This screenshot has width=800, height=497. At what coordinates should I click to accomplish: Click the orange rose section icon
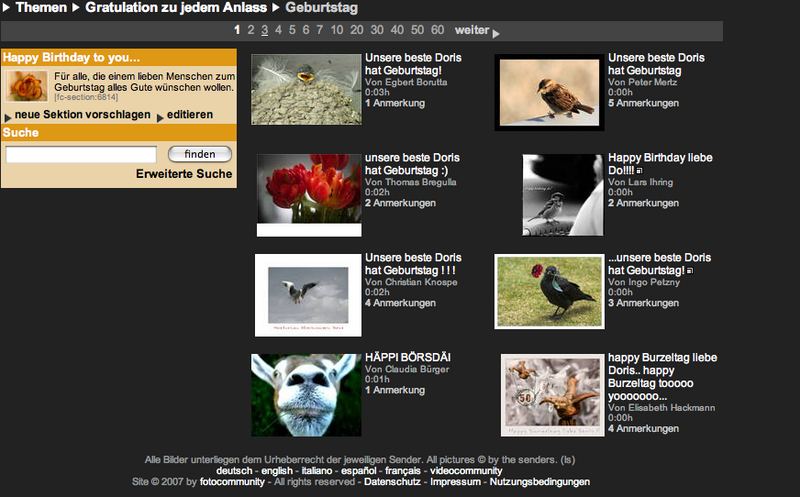point(27,86)
